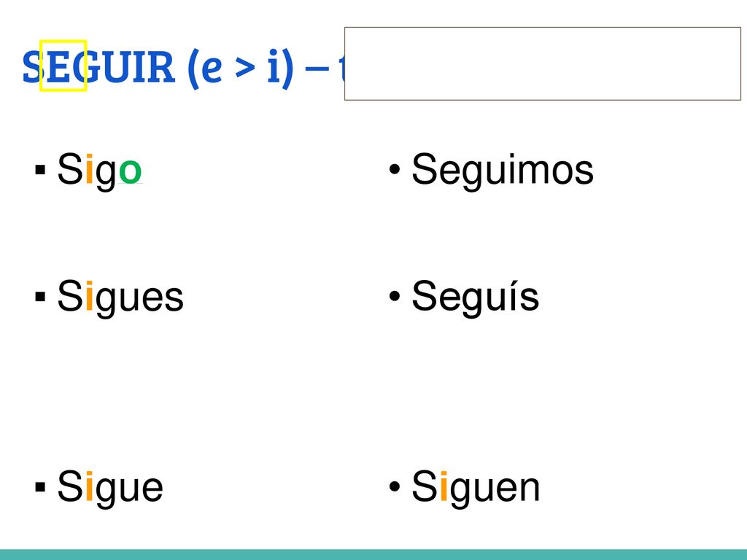Select the empty white rectangle in the title
The height and width of the screenshot is (560, 747).
tap(543, 64)
